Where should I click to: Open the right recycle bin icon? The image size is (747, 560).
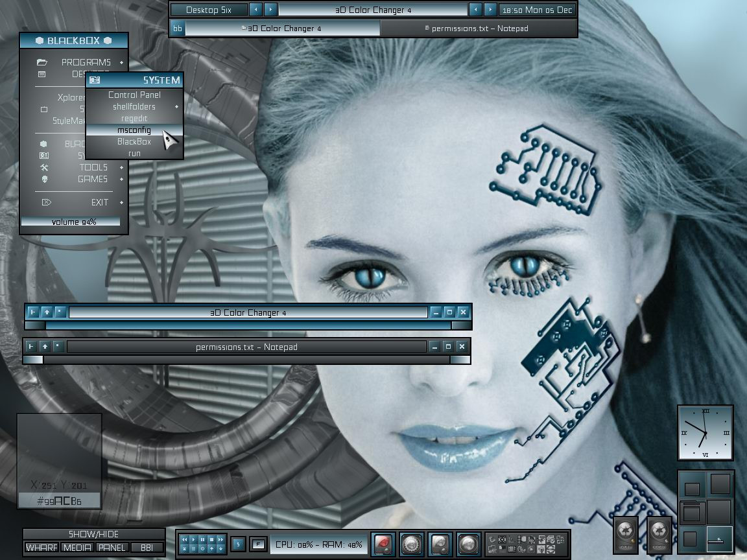[659, 535]
